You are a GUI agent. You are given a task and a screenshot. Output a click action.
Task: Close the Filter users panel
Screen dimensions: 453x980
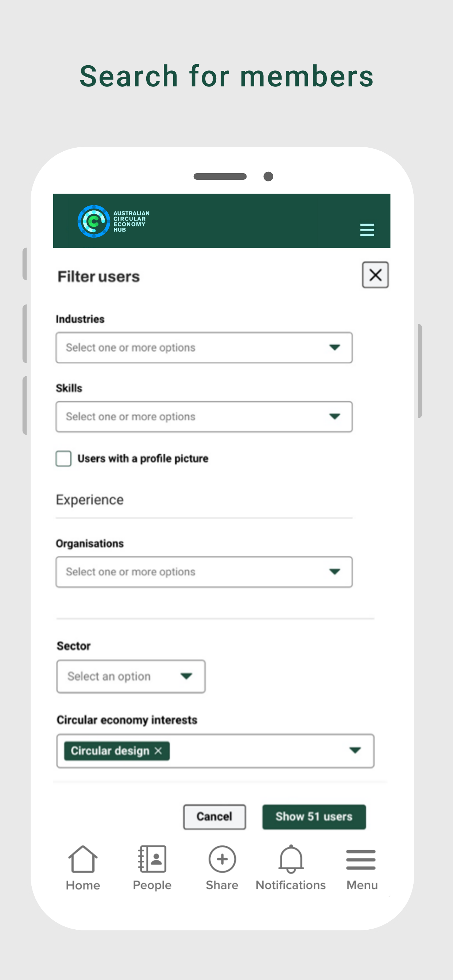[x=375, y=275]
